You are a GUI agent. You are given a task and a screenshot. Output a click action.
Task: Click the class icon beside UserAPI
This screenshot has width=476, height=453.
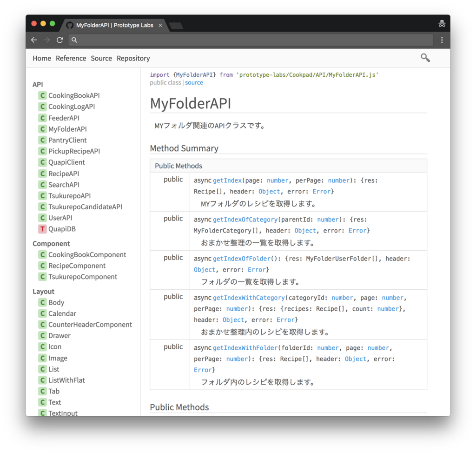[42, 218]
